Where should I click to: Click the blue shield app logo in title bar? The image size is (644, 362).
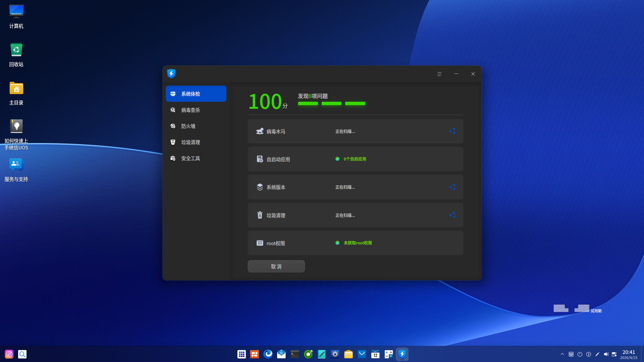pyautogui.click(x=171, y=74)
